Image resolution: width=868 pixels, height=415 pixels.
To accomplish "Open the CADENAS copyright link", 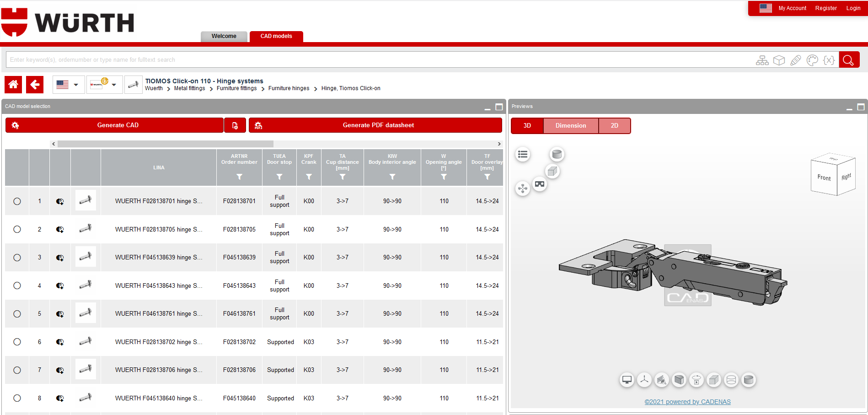I will point(688,402).
